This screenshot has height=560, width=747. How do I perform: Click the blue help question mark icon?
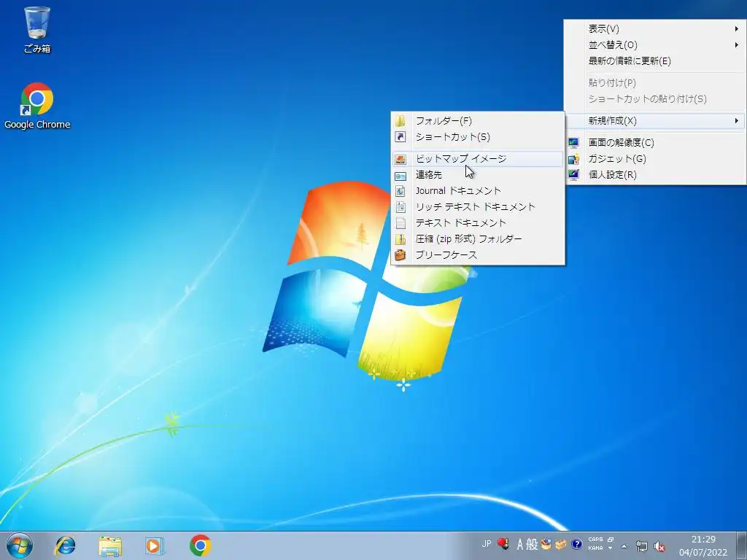click(x=577, y=544)
